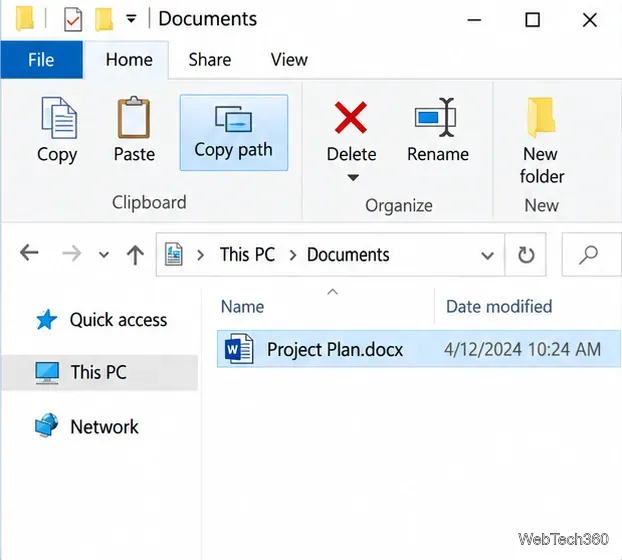Open Network in the navigation pane
Viewport: 622px width, 560px height.
104,427
